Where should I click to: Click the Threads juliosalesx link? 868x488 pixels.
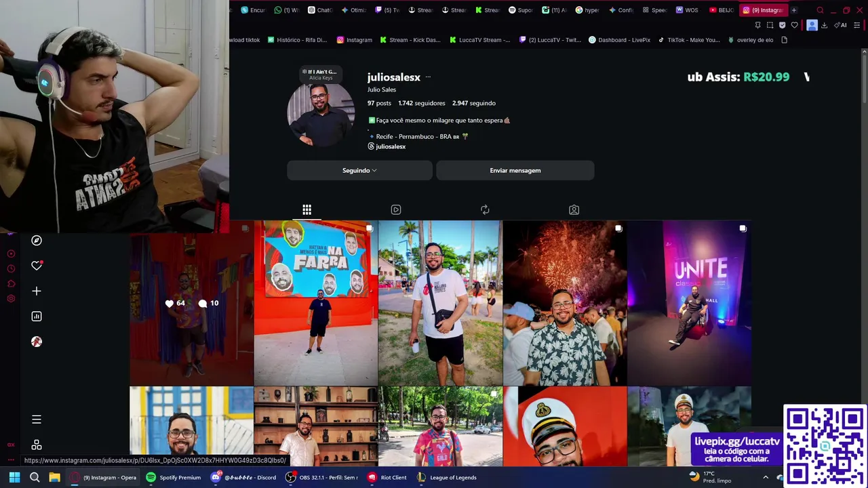coord(387,146)
